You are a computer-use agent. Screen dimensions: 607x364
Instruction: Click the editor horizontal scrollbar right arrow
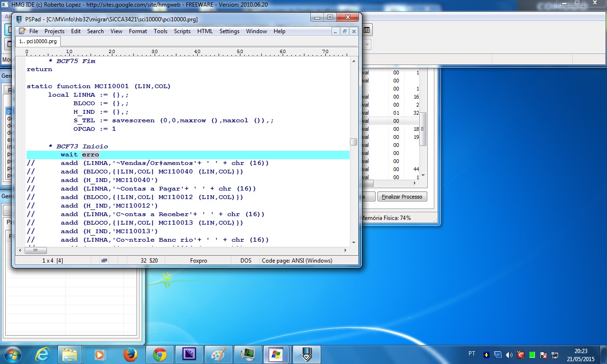pyautogui.click(x=345, y=250)
